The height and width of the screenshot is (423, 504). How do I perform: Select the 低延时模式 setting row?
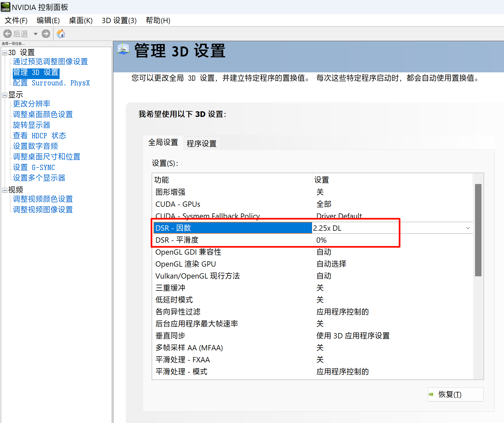tap(312, 300)
